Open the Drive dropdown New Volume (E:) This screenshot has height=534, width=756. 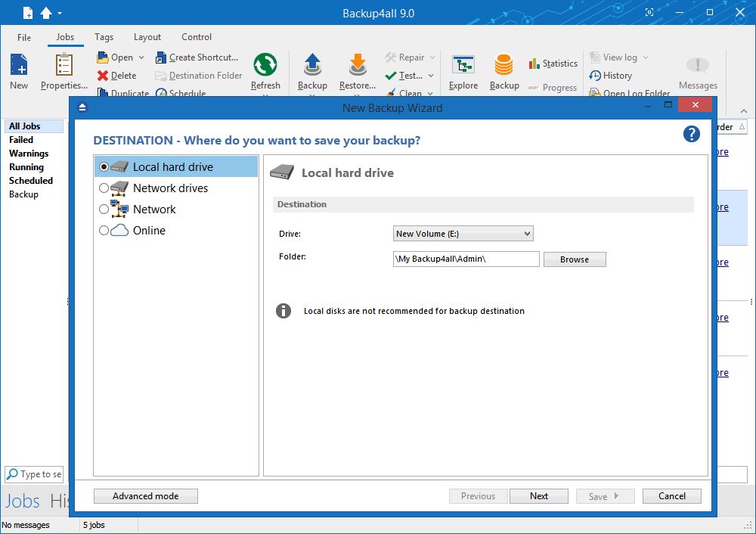tap(463, 234)
